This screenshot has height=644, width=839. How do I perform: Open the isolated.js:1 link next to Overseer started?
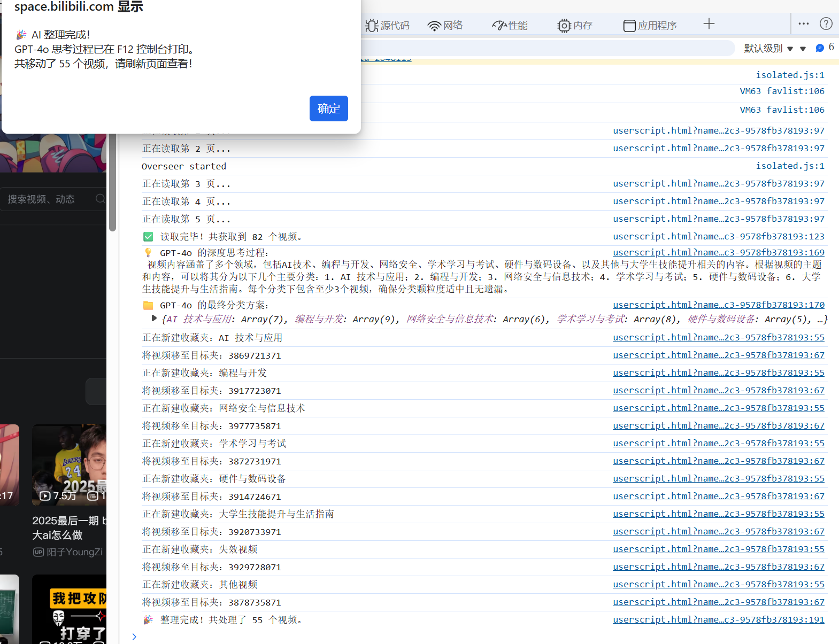[789, 166]
